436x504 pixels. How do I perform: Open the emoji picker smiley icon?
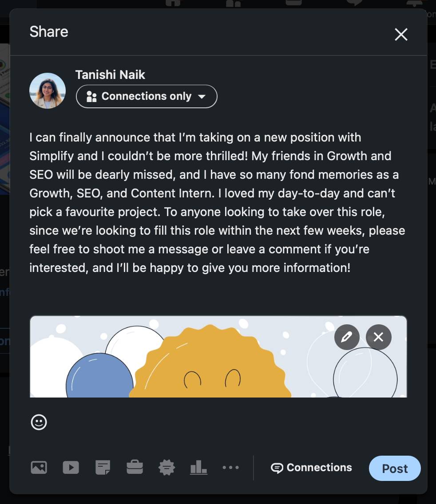click(39, 422)
